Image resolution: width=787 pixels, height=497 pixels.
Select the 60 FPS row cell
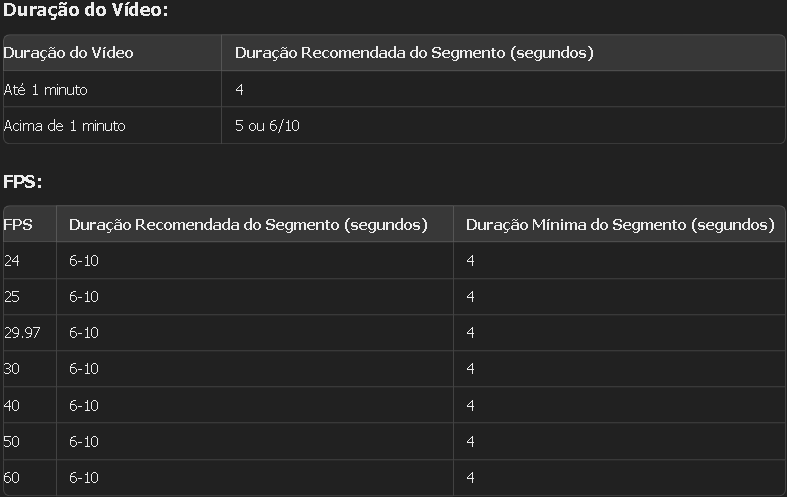(12, 478)
